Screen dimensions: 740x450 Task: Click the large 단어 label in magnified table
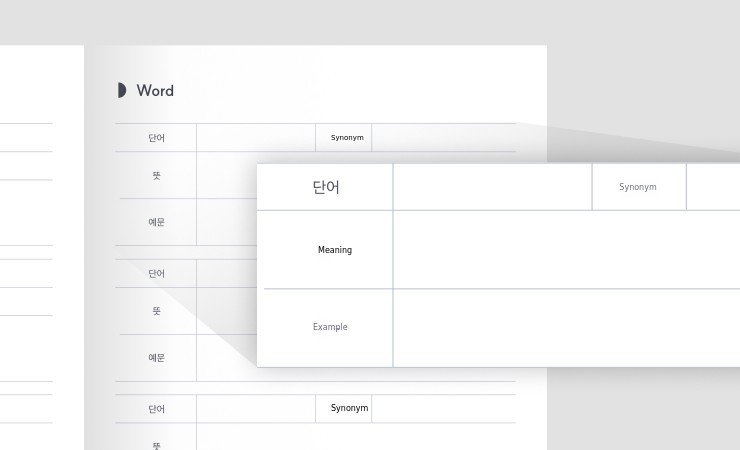(326, 187)
